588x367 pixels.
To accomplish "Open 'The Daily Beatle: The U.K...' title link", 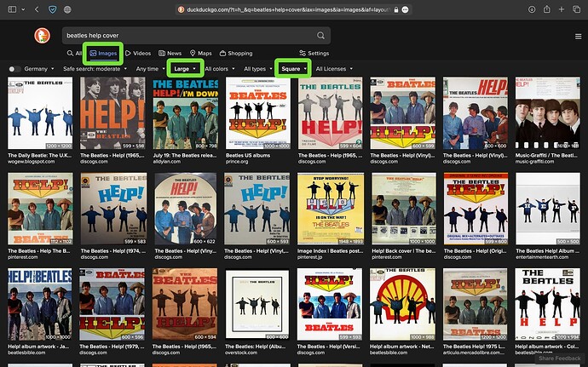I will click(x=39, y=155).
